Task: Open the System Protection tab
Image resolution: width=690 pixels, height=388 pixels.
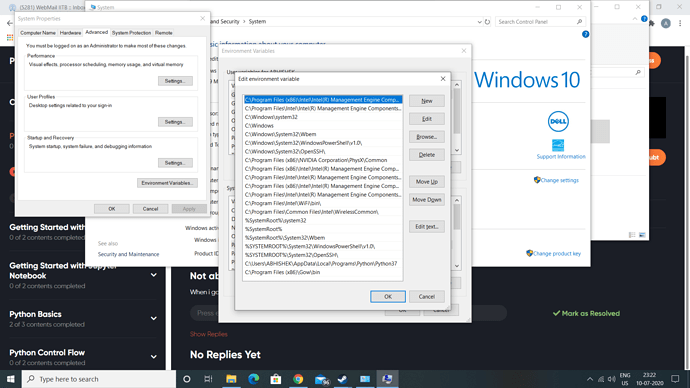Action: 131,33
